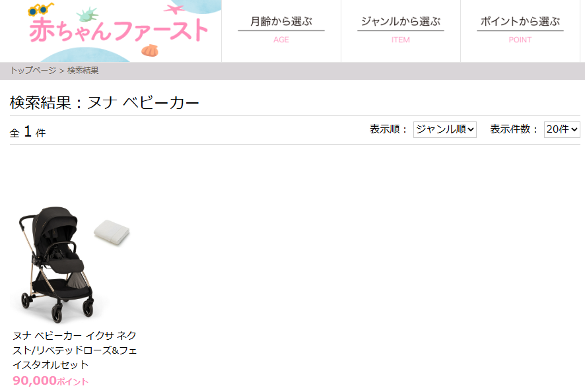
Task: Click the POINT label under ポイントから選ぶ
Action: coord(520,40)
